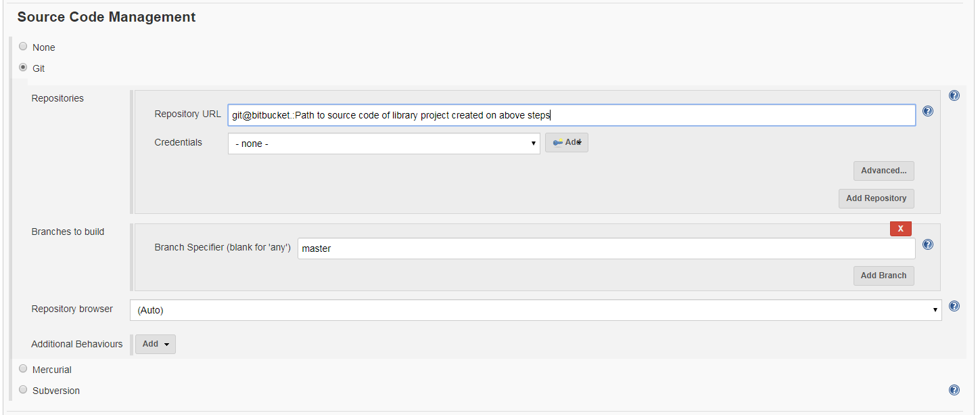Select the Git radio button
The image size is (980, 415).
click(x=24, y=68)
